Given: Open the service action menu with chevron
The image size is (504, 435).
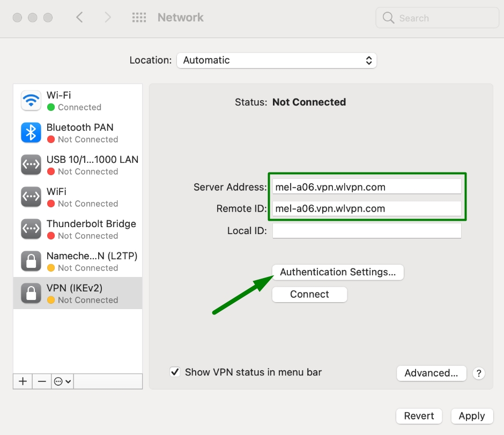Looking at the screenshot, I should point(62,381).
